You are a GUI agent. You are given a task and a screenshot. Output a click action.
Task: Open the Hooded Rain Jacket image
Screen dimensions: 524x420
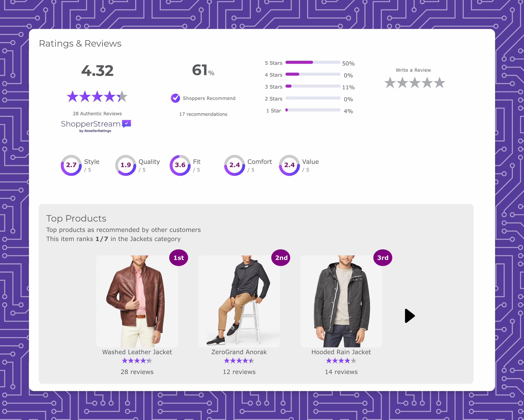[x=341, y=301]
